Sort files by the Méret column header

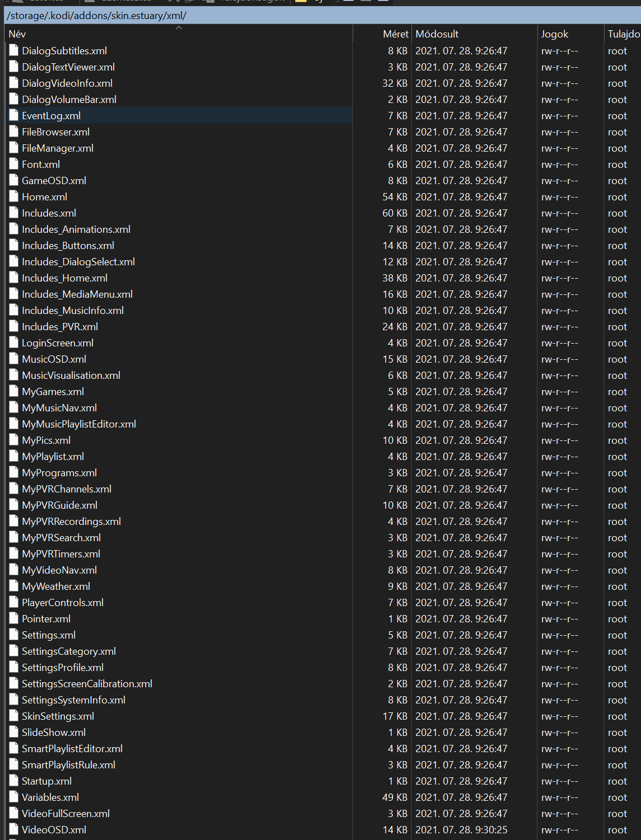tap(382, 34)
